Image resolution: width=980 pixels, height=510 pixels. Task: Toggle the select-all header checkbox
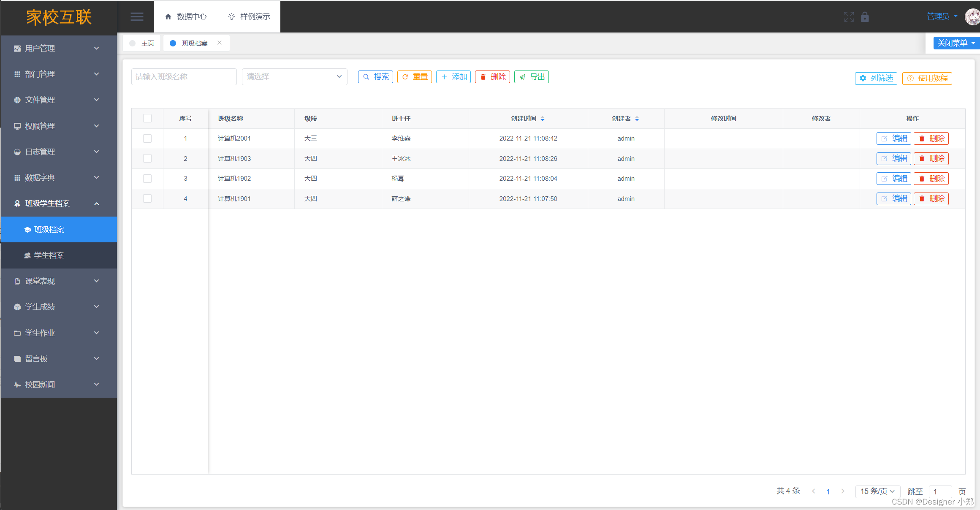(147, 118)
